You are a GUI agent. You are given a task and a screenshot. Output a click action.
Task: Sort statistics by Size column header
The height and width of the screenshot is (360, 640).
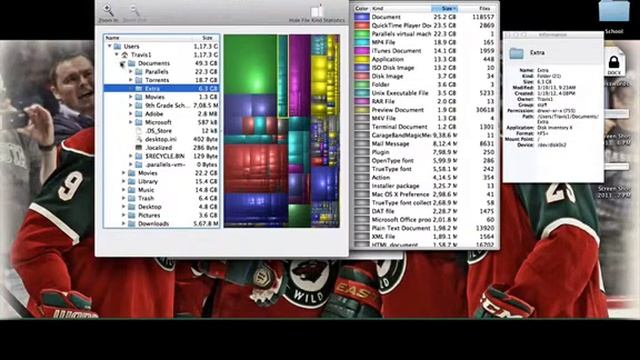pyautogui.click(x=444, y=8)
